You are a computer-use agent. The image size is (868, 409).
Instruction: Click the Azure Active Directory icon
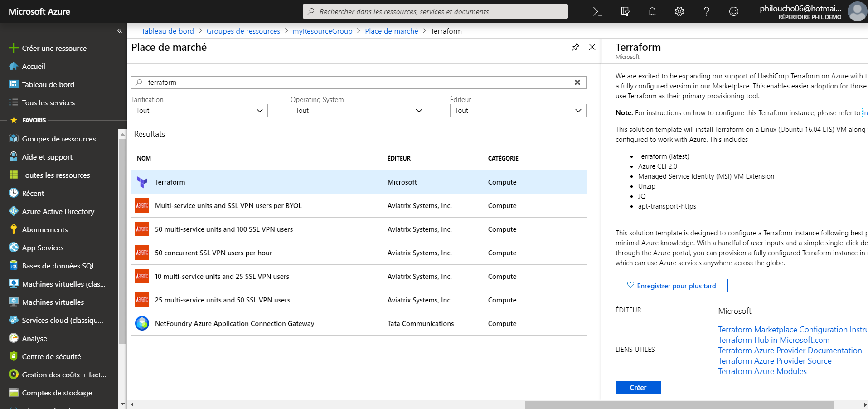(x=14, y=211)
